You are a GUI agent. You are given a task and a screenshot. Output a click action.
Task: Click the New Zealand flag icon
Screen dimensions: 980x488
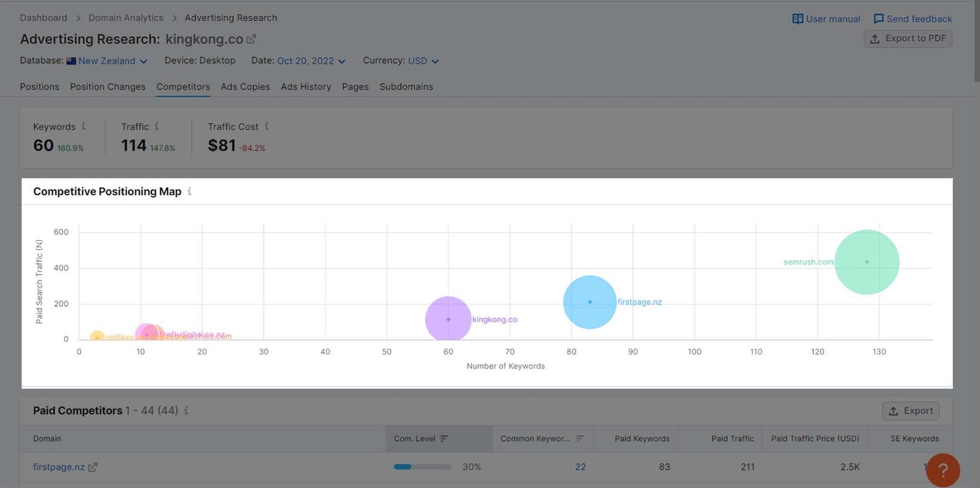point(71,61)
